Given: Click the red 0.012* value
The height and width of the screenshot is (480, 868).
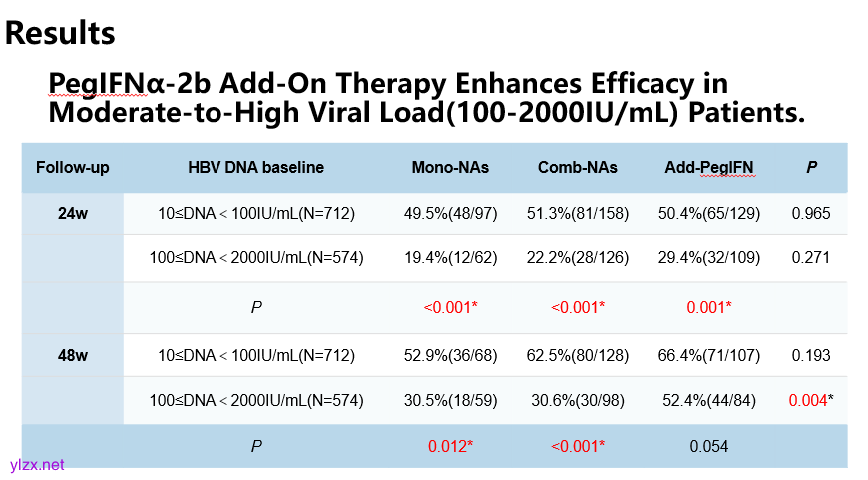Looking at the screenshot, I should tap(450, 446).
